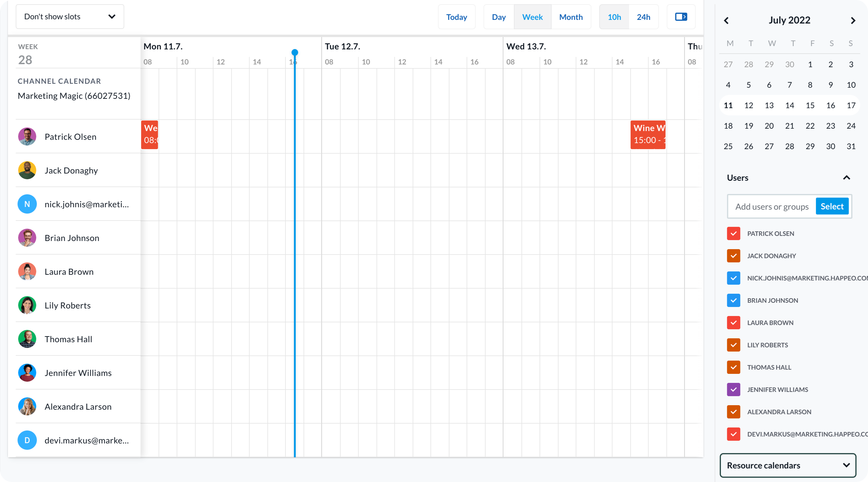Collapse the Users section chevron
Screen dimensions: 868x482
(846, 177)
